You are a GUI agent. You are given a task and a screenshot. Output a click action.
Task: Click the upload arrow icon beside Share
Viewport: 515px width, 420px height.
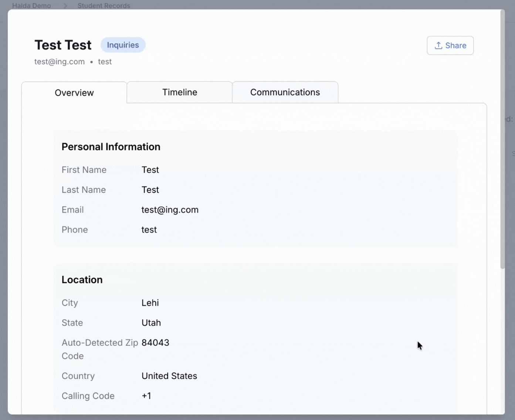[438, 45]
